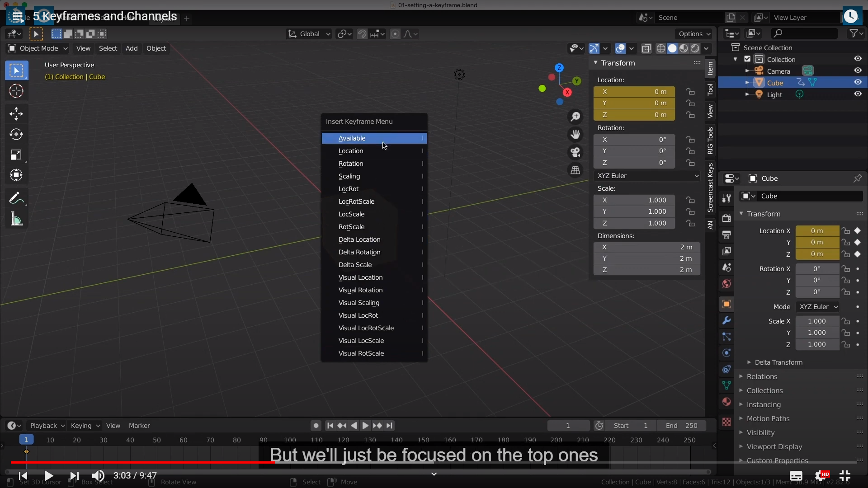The width and height of the screenshot is (868, 488).
Task: Select the 3D Cursor tool
Action: (16, 91)
